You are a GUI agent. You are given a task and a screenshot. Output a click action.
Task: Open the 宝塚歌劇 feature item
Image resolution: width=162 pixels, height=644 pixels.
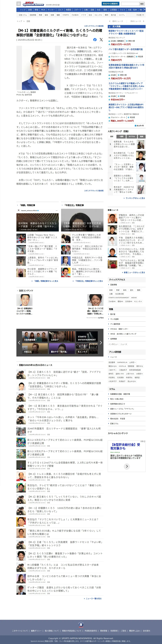pos(114,339)
